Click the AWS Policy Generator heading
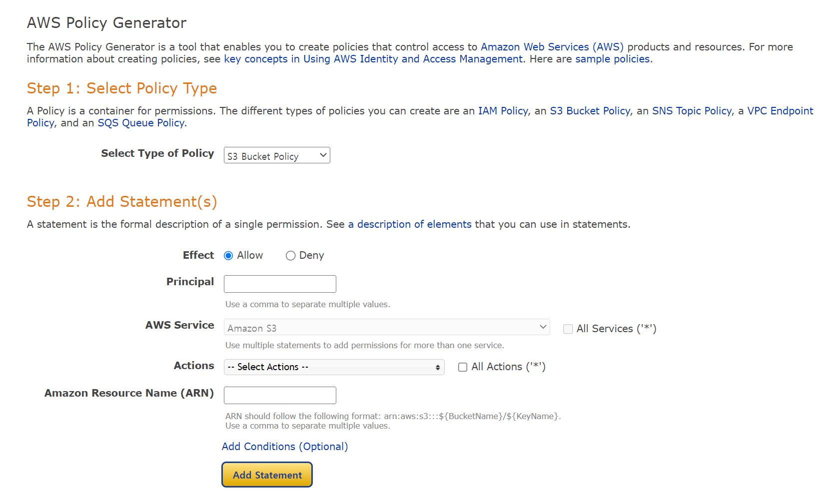Image resolution: width=837 pixels, height=504 pixels. (x=106, y=23)
